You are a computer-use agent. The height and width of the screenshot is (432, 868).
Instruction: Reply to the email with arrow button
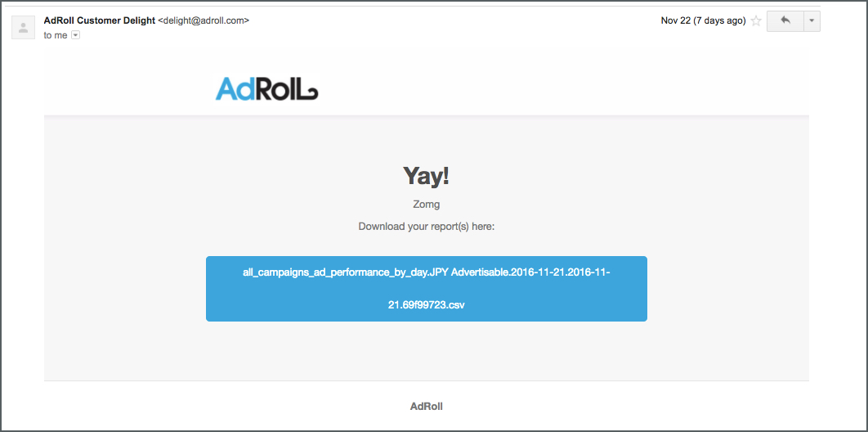point(785,21)
